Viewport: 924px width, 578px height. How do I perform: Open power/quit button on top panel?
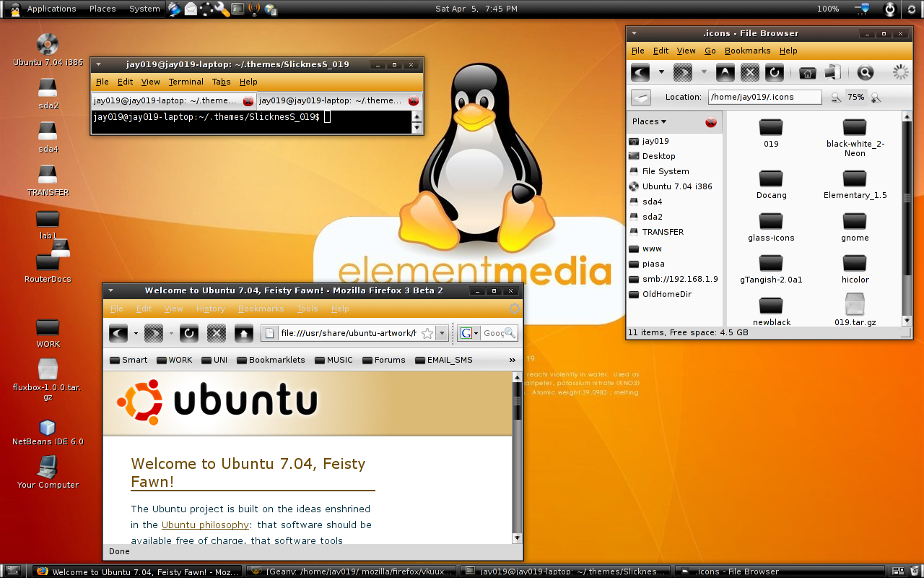tap(889, 9)
